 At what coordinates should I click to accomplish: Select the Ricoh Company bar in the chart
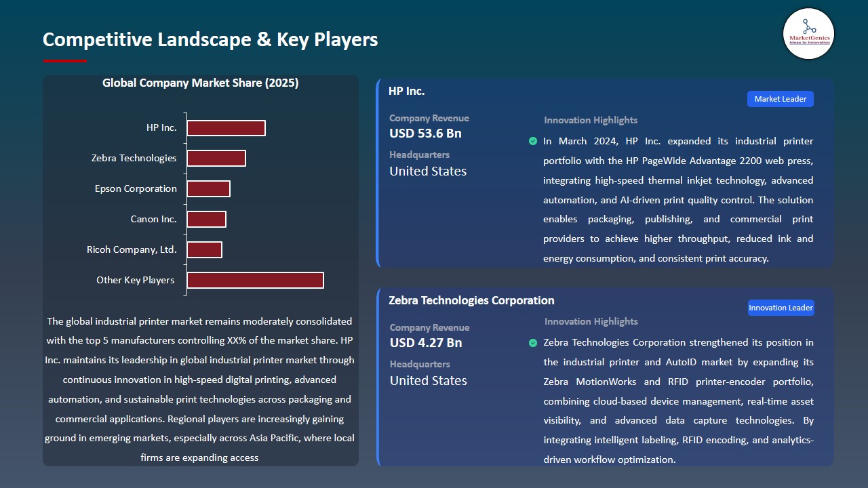(x=204, y=249)
